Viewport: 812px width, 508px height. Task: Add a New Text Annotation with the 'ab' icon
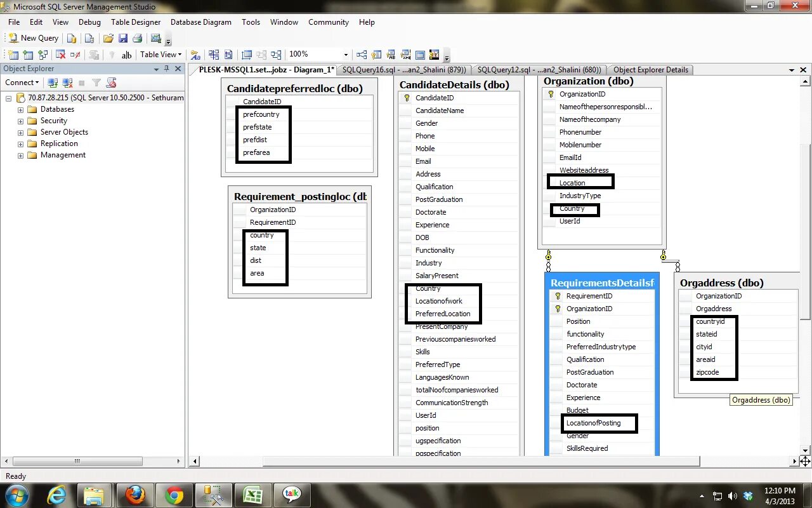[126, 55]
